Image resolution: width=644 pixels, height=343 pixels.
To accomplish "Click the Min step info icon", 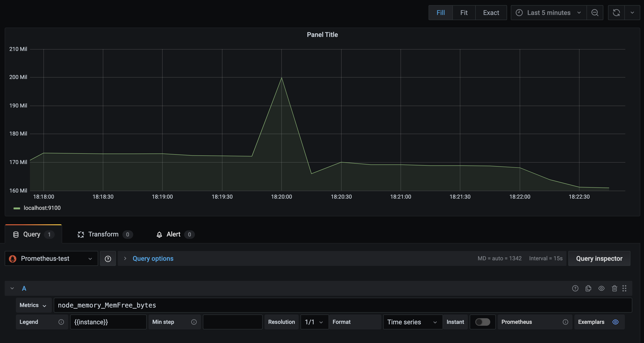I will coord(194,322).
